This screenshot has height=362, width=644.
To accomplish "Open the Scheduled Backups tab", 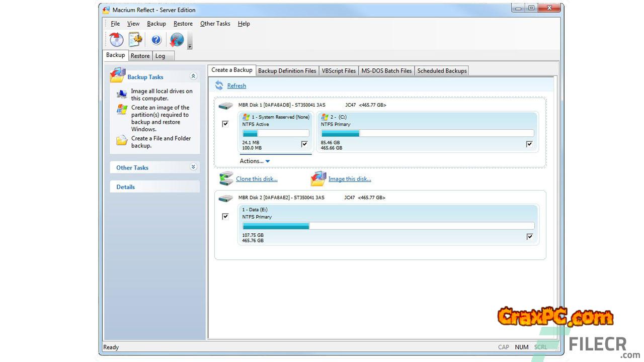I will [x=442, y=71].
